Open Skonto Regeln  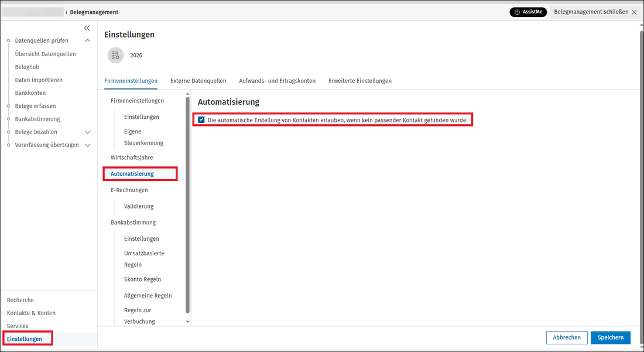tap(142, 279)
